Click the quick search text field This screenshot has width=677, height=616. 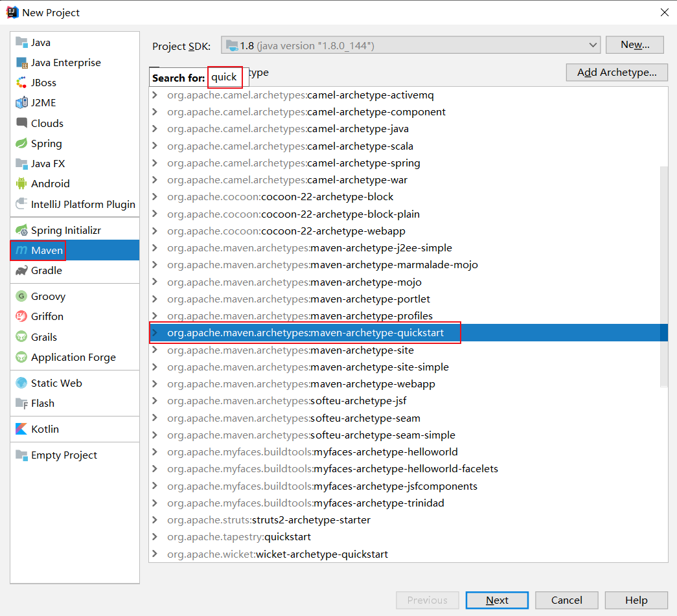click(x=225, y=77)
